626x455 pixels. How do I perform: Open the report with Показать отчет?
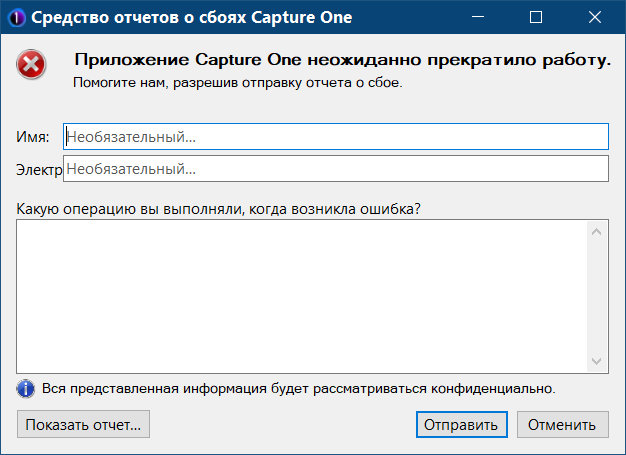coord(83,424)
